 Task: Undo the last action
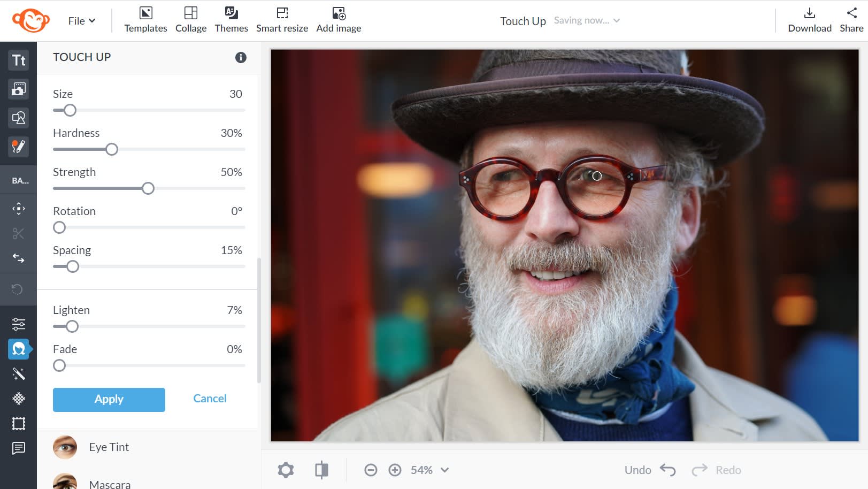coord(650,470)
